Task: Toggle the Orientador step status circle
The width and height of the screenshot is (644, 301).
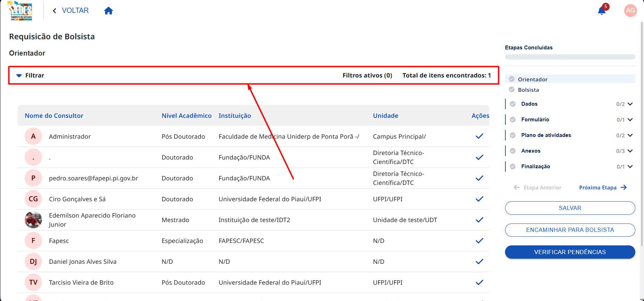Action: (512, 79)
